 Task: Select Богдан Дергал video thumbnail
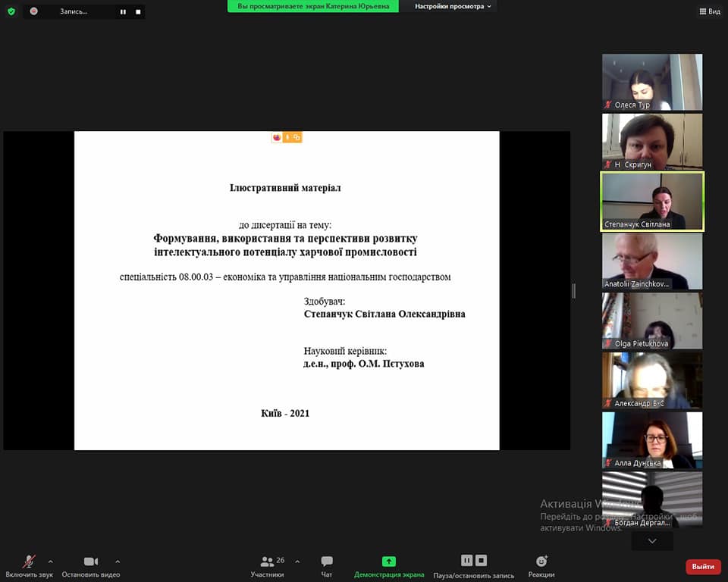click(x=652, y=500)
